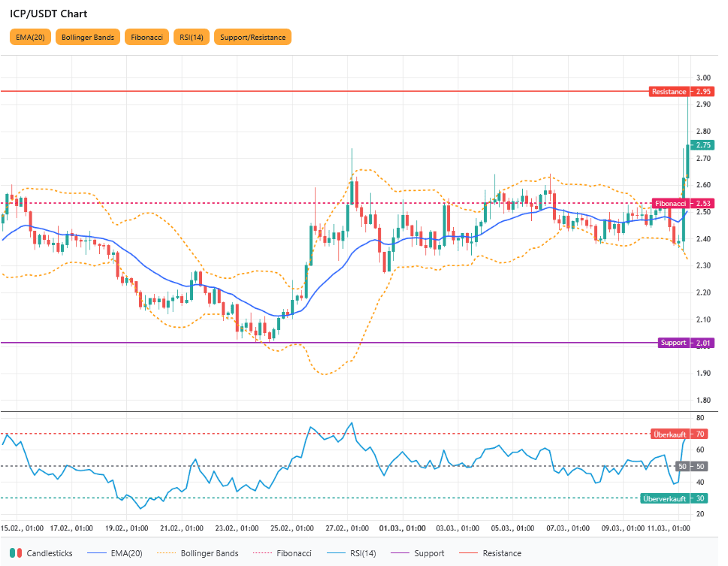
Task: Click the Überkauft 70 RSI label
Action: click(679, 434)
